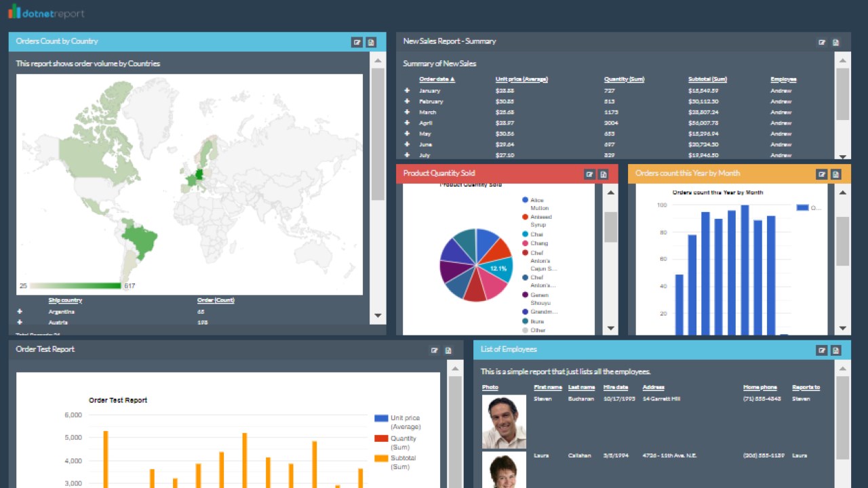Click the dotnet report logo
Viewport: 868px width, 488px height.
click(x=46, y=12)
